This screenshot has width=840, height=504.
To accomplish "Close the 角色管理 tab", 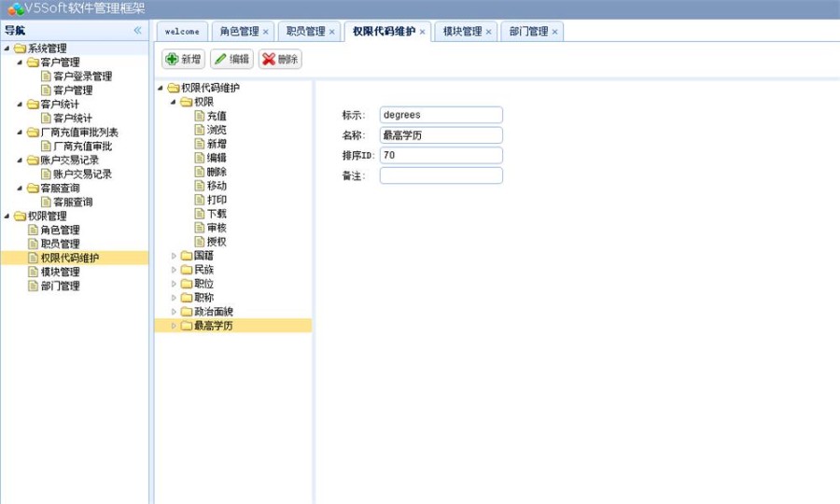I will click(x=266, y=32).
